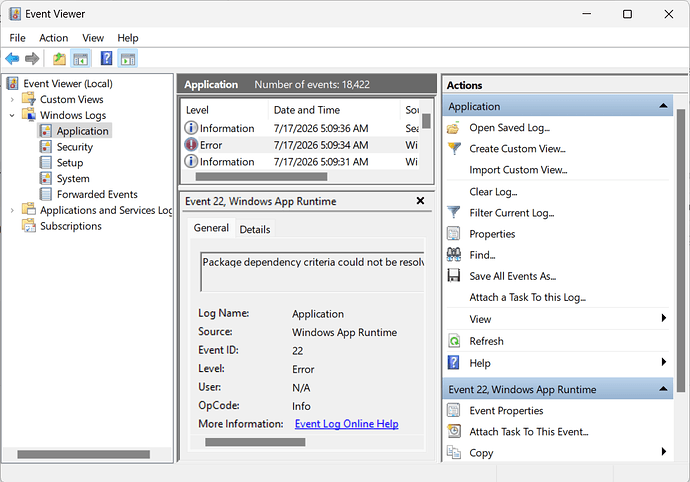Screen dimensions: 690x482
Task: Click the red Error level icon in event list
Action: (191, 144)
